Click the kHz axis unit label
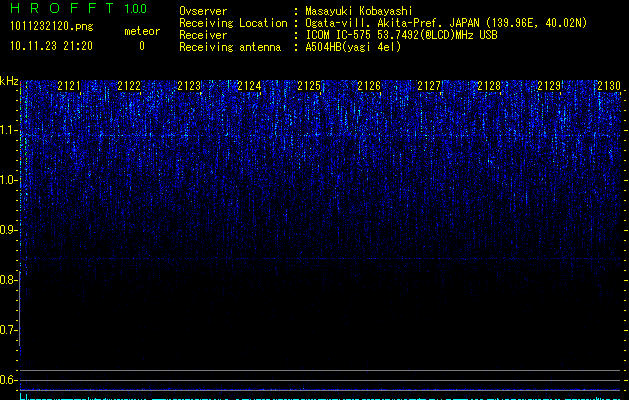Viewport: 629px width, 400px height. coord(9,81)
